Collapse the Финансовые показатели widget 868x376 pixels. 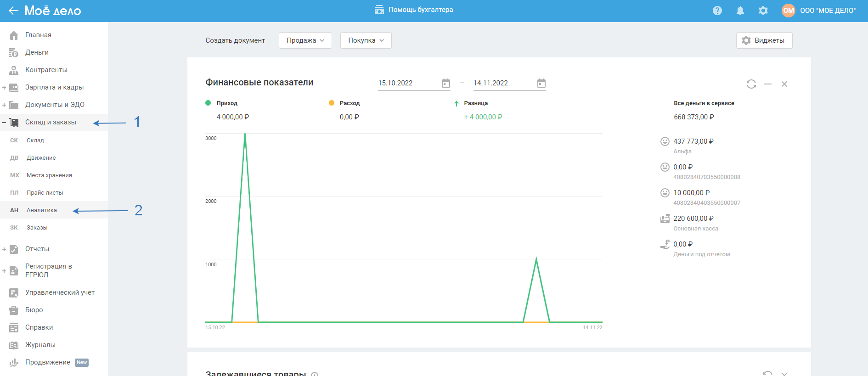pos(767,84)
